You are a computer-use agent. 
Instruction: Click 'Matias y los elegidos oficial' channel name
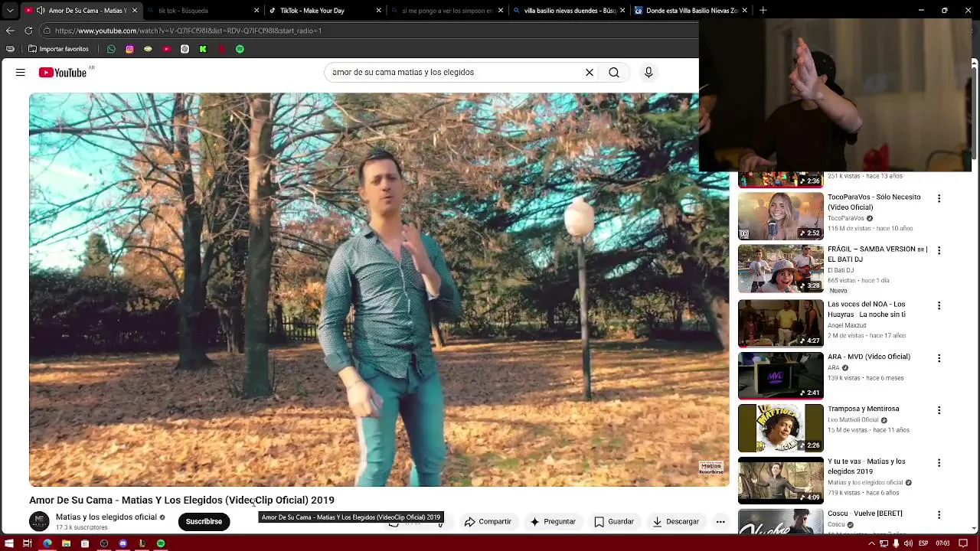point(106,517)
